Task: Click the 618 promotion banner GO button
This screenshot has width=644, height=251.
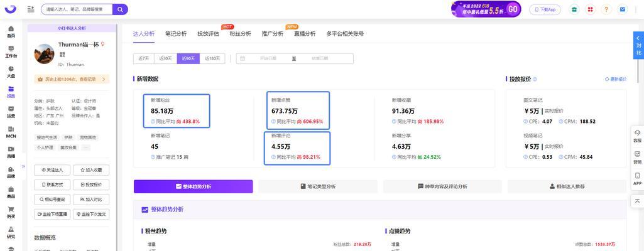Action: click(513, 9)
